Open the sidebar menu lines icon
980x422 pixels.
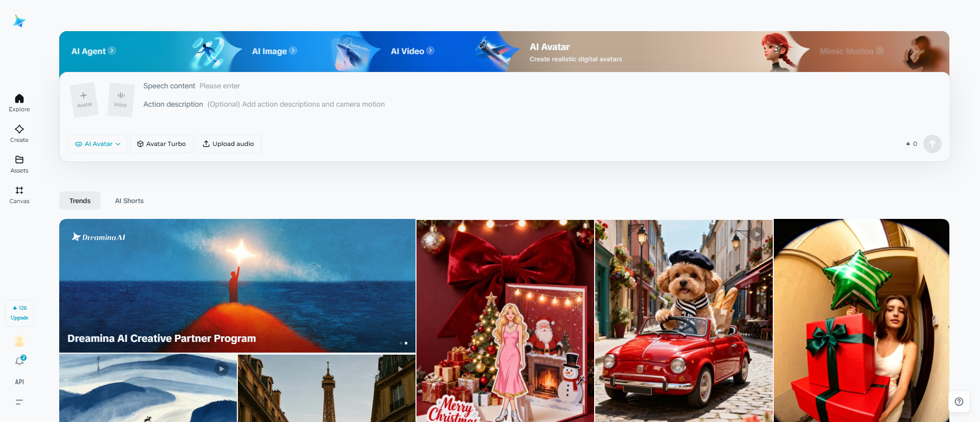(19, 402)
